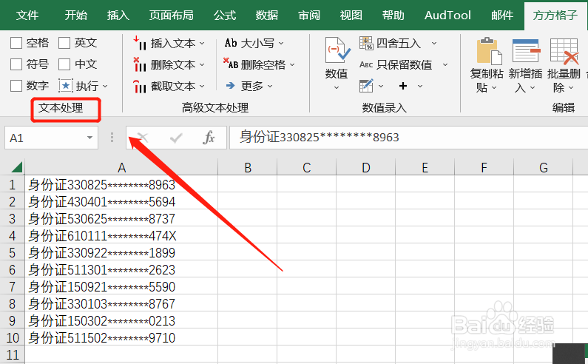Expand the 删除空格 dropdown arrow
Screen dimensions: 588x364
coord(292,65)
